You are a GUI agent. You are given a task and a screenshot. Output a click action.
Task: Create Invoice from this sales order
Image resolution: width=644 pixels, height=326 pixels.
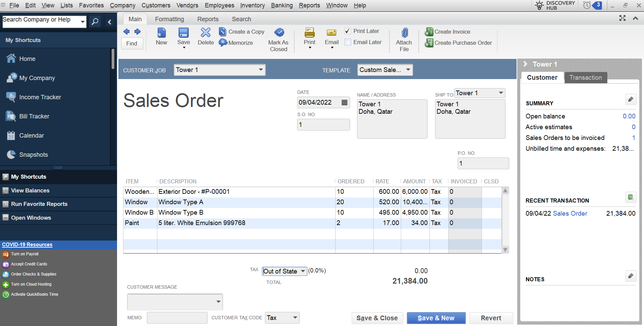tap(448, 32)
